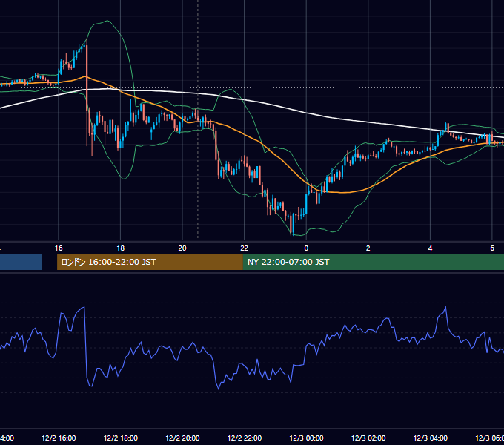Click the "12/2 22:00" date label on indicator axis

[245, 438]
